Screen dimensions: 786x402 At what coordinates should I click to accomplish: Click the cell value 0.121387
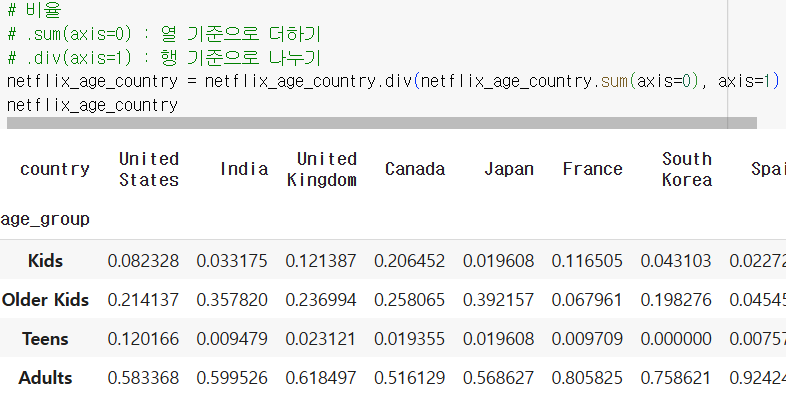click(321, 261)
